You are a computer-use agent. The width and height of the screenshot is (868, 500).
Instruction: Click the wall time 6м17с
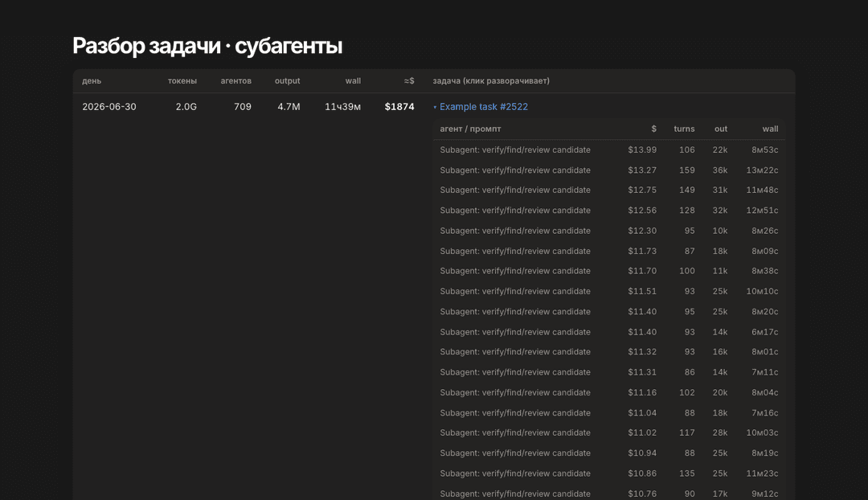tap(765, 332)
